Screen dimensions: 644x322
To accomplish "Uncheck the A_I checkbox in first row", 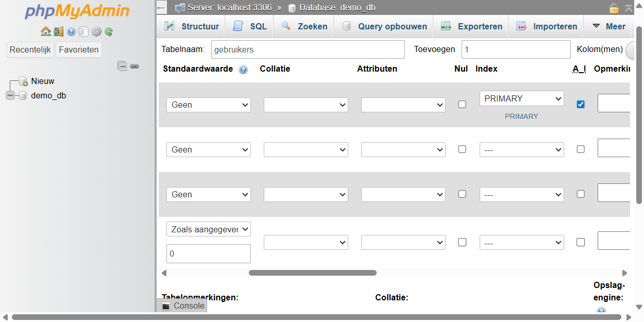I will 581,105.
